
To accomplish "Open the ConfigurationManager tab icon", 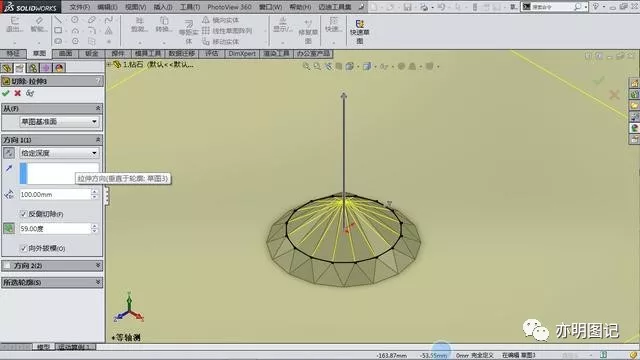I will 33,68.
